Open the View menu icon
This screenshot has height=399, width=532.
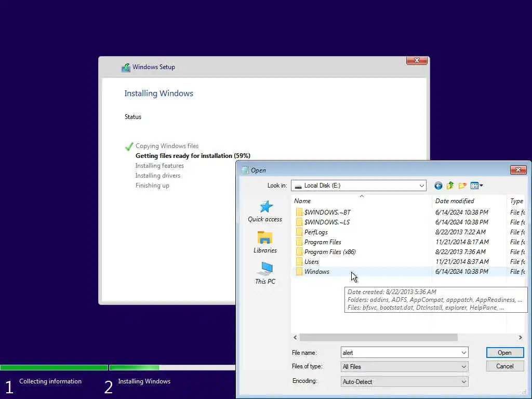[x=476, y=185]
